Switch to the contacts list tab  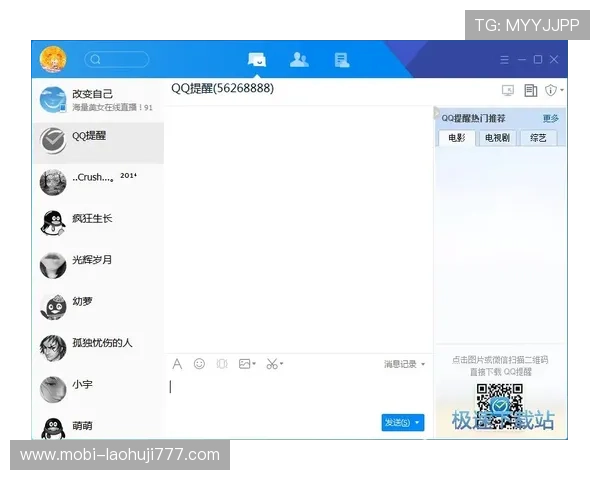pyautogui.click(x=299, y=60)
